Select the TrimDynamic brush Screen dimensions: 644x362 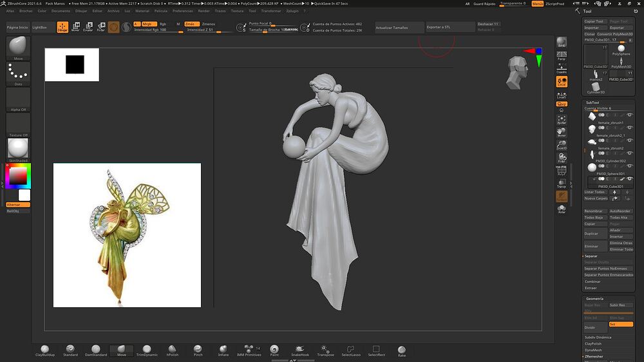pos(147,350)
